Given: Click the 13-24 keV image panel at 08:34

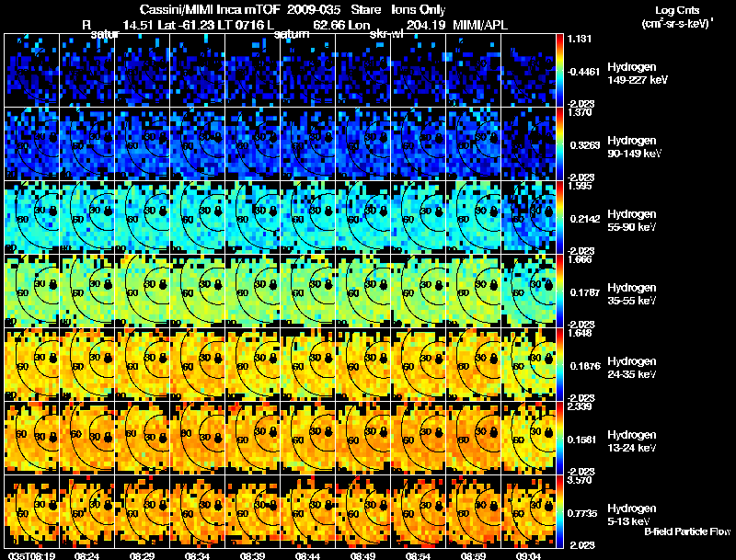Looking at the screenshot, I should 197,439.
